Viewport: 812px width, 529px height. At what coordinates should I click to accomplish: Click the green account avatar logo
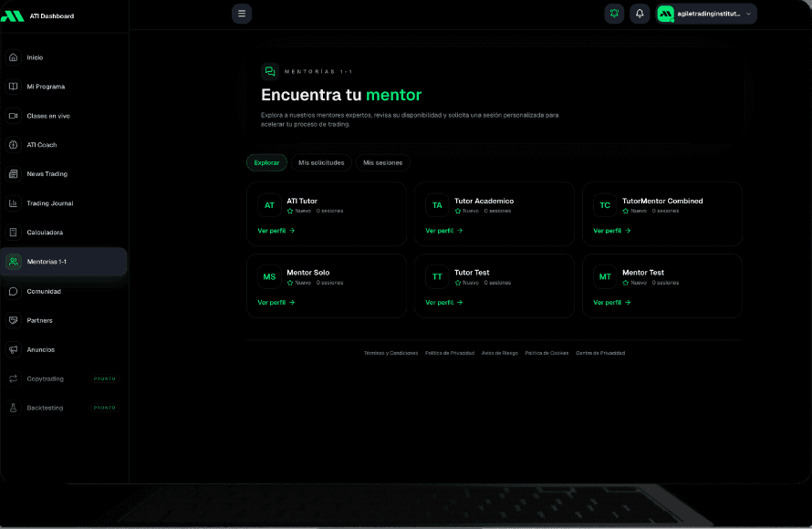click(x=665, y=14)
